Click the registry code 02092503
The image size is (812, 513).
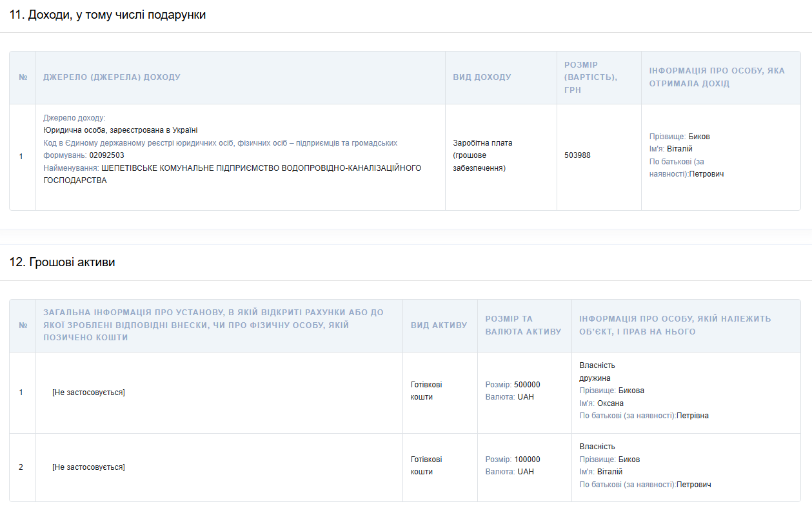point(106,155)
